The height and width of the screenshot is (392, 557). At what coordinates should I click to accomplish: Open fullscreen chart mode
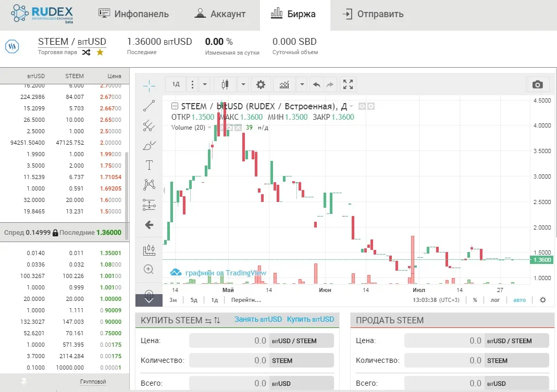tap(348, 84)
